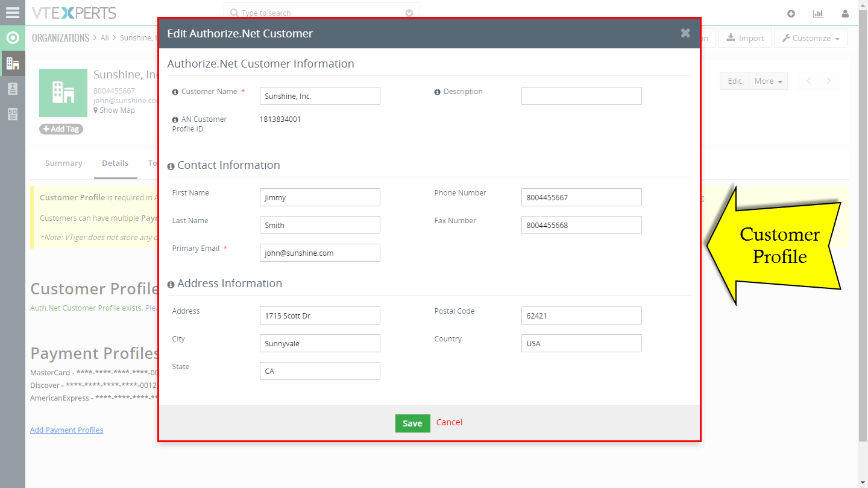Expand the More dropdown
This screenshot has height=488, width=868.
point(768,80)
